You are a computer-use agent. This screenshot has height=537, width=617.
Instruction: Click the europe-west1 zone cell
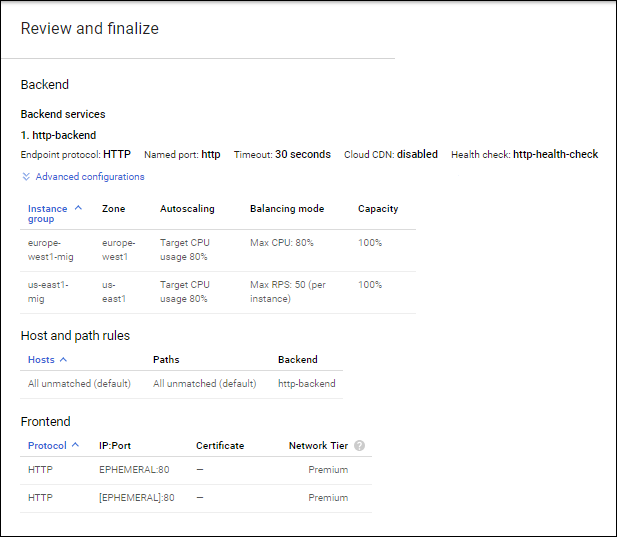(x=118, y=250)
